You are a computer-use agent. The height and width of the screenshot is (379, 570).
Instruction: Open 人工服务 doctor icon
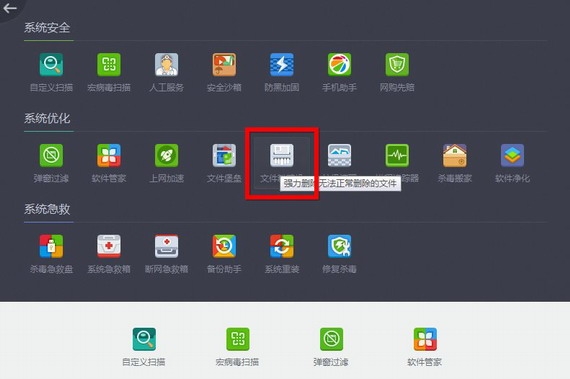click(x=166, y=65)
